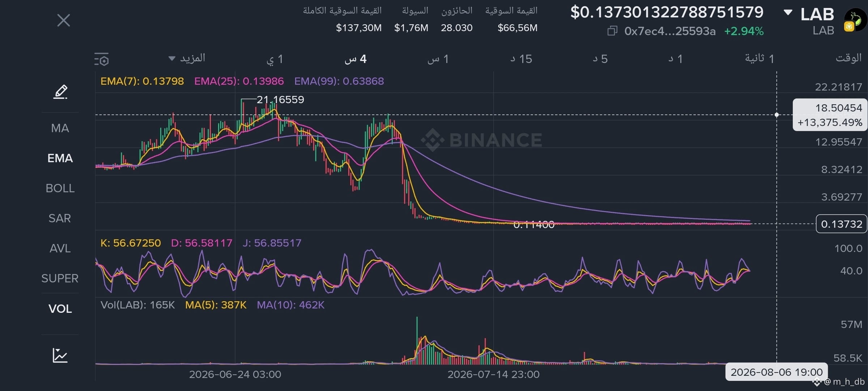
Task: Toggle the EMA indicator
Action: tap(60, 158)
